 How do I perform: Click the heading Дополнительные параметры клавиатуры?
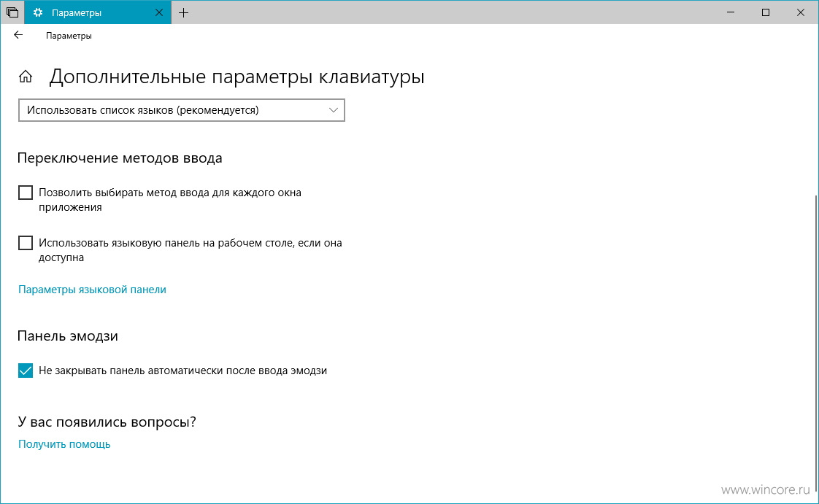(237, 77)
